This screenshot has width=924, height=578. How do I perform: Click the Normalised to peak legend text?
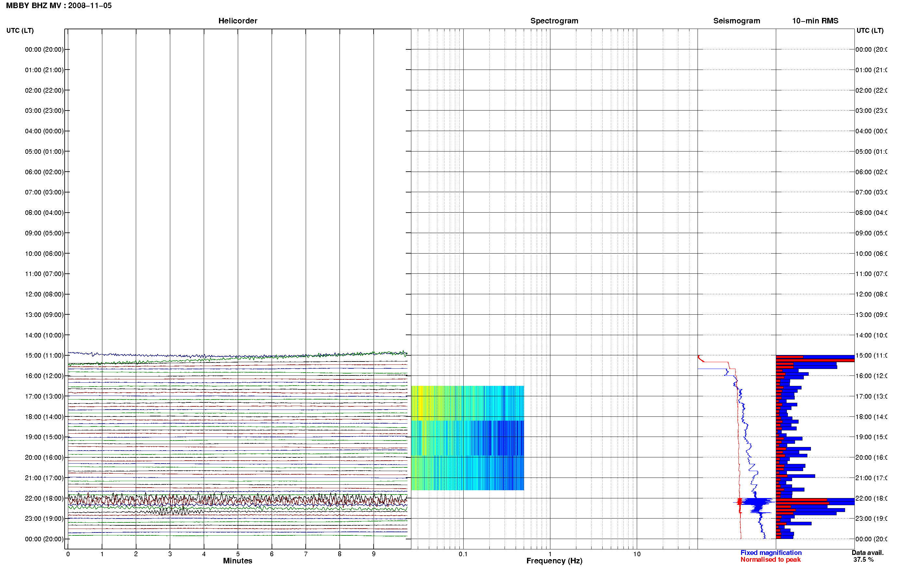770,560
